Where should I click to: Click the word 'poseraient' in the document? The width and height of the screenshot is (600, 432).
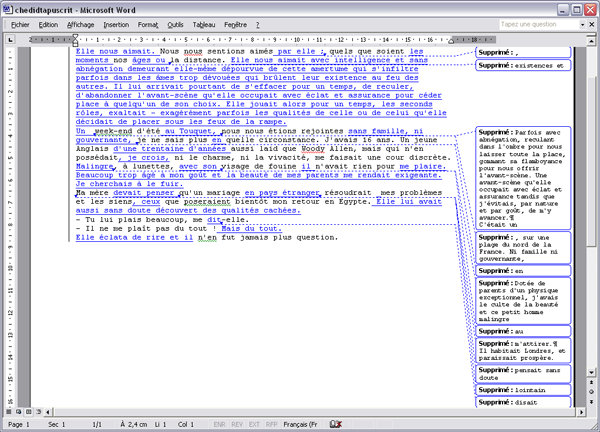tap(207, 202)
